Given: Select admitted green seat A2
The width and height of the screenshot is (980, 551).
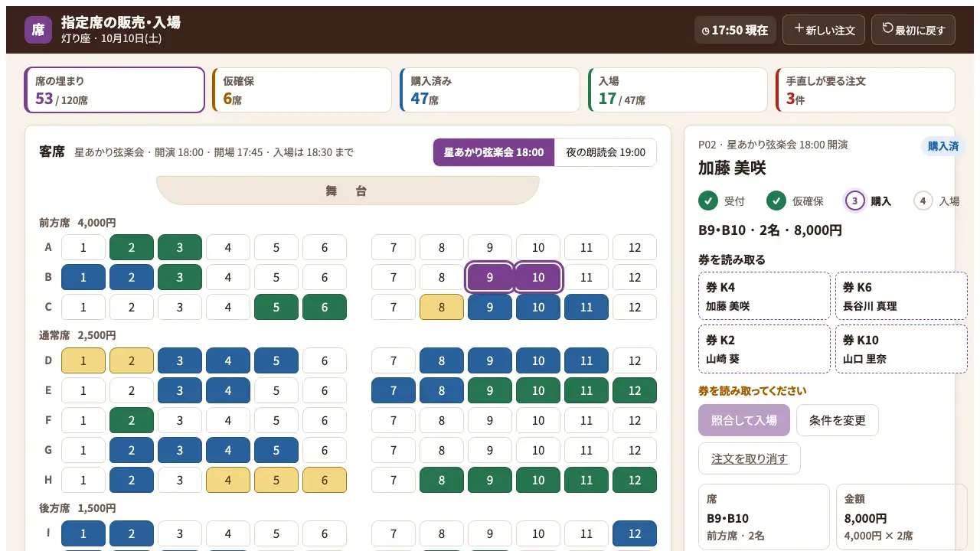Looking at the screenshot, I should tap(132, 248).
